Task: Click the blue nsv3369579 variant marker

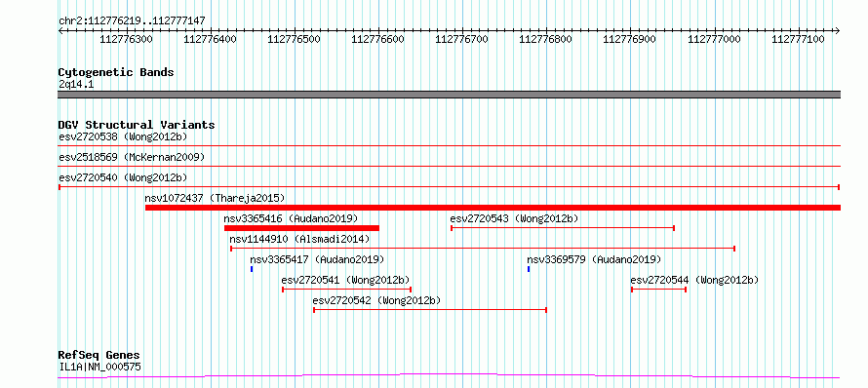Action: point(529,269)
